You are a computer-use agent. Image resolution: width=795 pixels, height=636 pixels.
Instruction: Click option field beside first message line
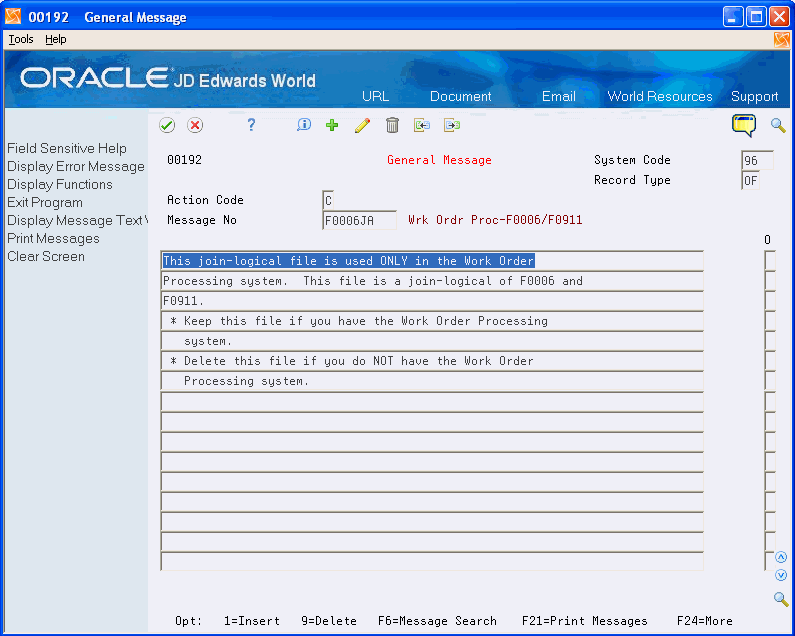(x=770, y=261)
